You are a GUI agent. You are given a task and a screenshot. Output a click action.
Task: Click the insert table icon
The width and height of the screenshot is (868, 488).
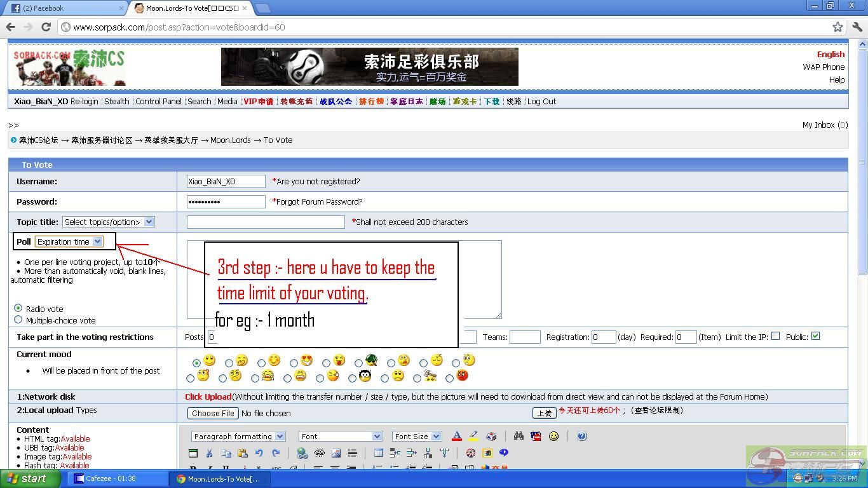point(379,453)
